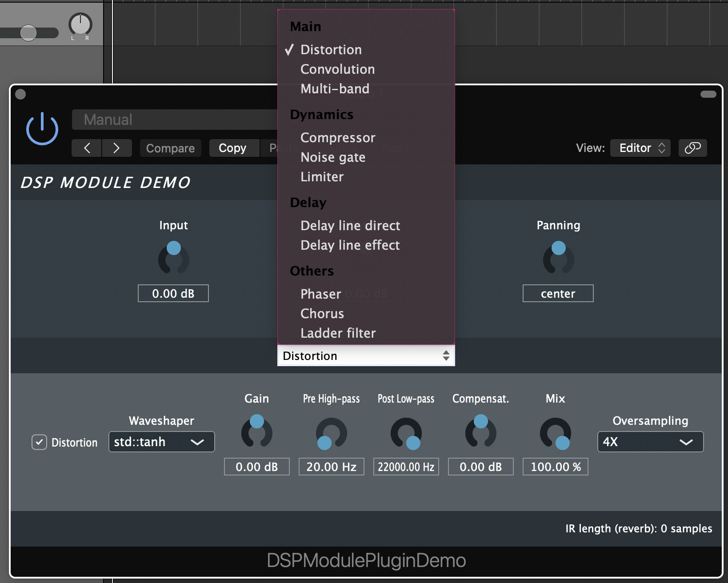728x583 pixels.
Task: Close the plugin window using the gray dot
Action: point(20,94)
